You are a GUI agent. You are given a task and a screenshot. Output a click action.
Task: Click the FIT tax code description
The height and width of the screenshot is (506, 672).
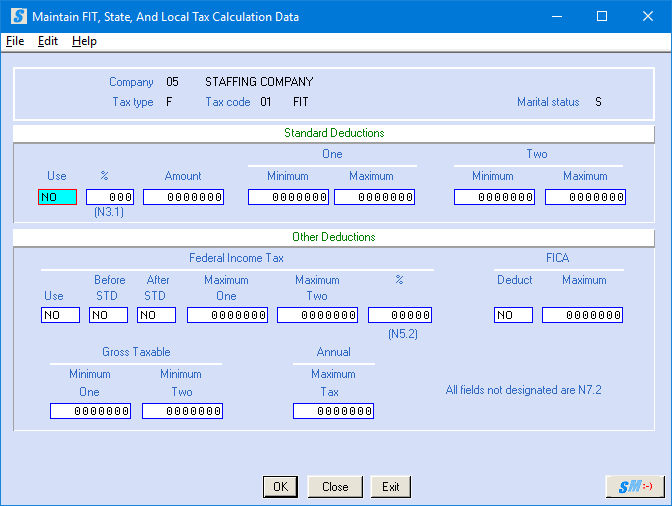pyautogui.click(x=300, y=102)
